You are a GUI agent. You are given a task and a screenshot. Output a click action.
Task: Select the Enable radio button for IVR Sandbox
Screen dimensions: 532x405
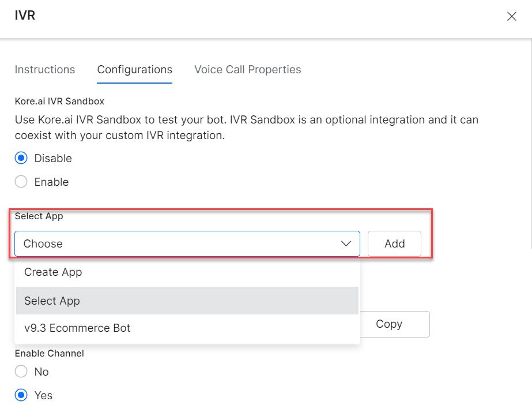tap(21, 182)
